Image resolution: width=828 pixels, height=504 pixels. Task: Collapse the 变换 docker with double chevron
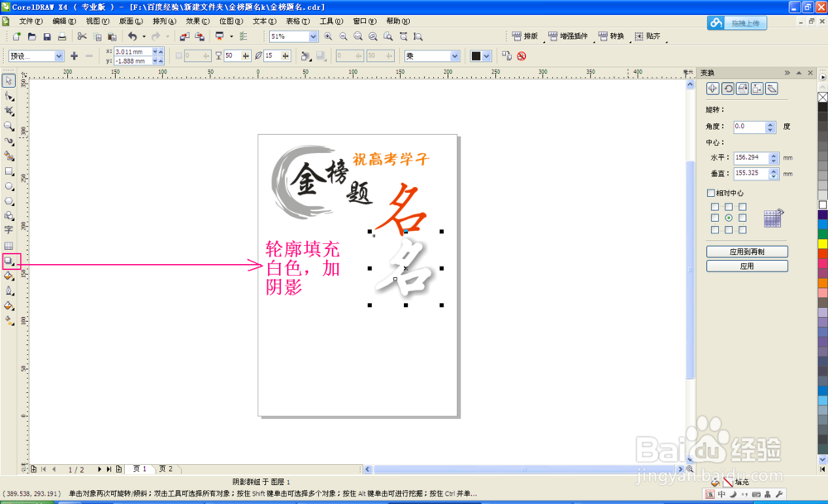787,73
